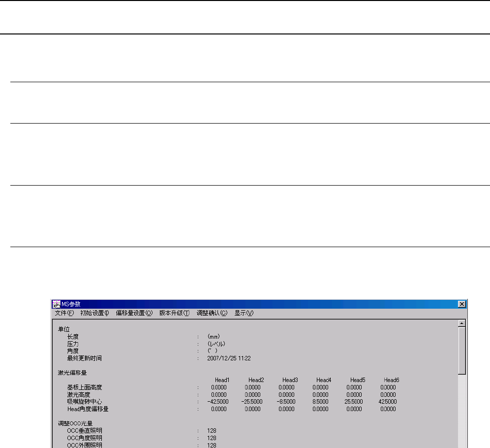The width and height of the screenshot is (490, 448).
Task: Open the 初始设置(I) menu
Action: pyautogui.click(x=94, y=313)
